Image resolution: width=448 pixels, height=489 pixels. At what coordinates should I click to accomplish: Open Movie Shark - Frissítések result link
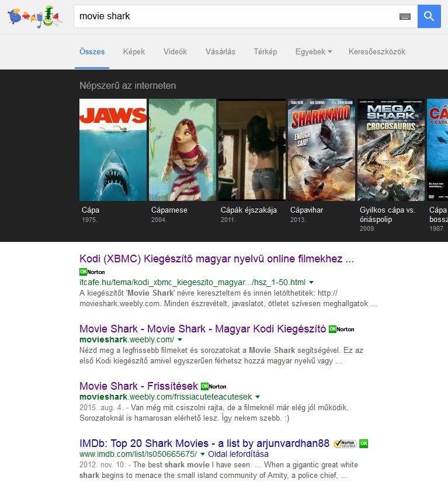coord(139,386)
